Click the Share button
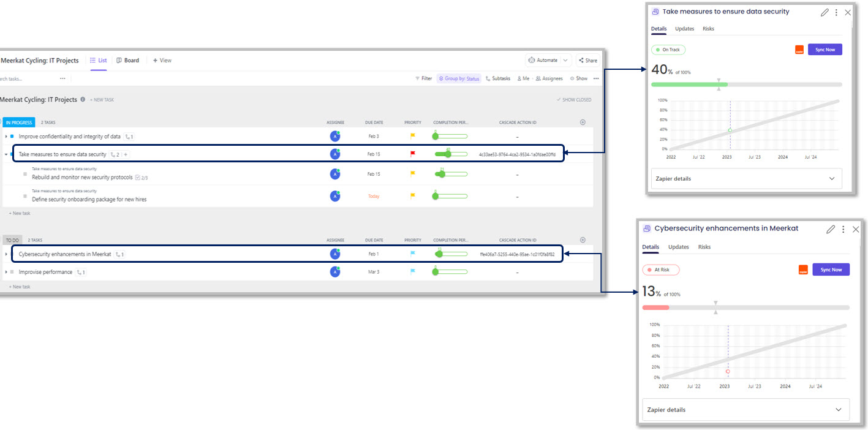This screenshot has height=430, width=868. tap(587, 60)
